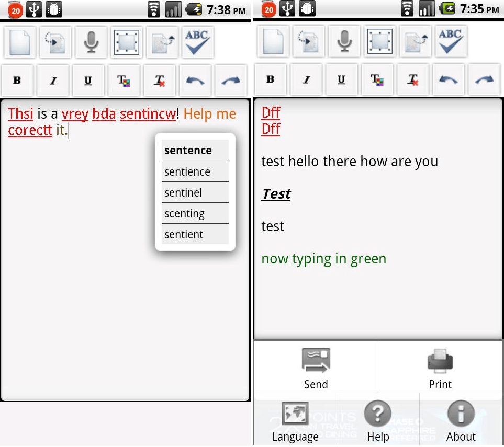Image resolution: width=504 pixels, height=447 pixels.
Task: Choose select-all icon in left screen
Action: coord(127,42)
